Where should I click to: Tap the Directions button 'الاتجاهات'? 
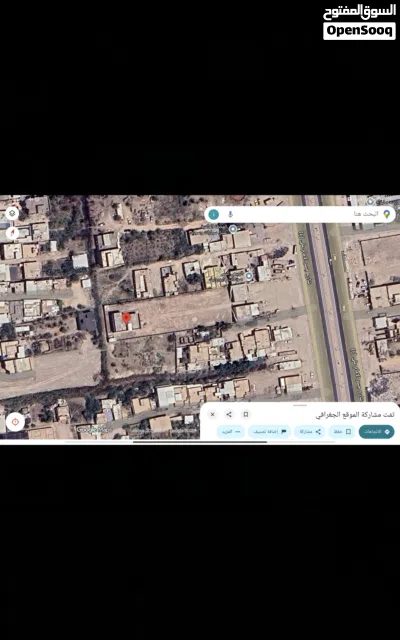click(376, 431)
